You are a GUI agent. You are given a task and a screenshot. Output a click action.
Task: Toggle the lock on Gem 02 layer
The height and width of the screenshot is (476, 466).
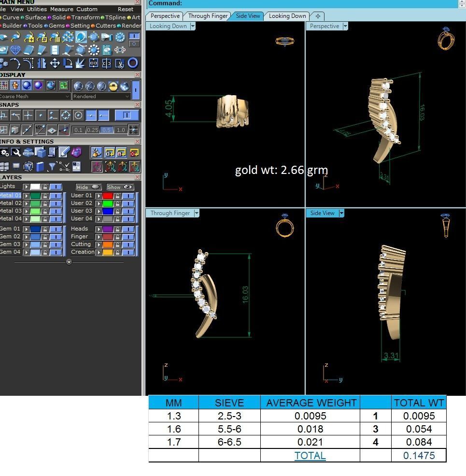(45, 237)
